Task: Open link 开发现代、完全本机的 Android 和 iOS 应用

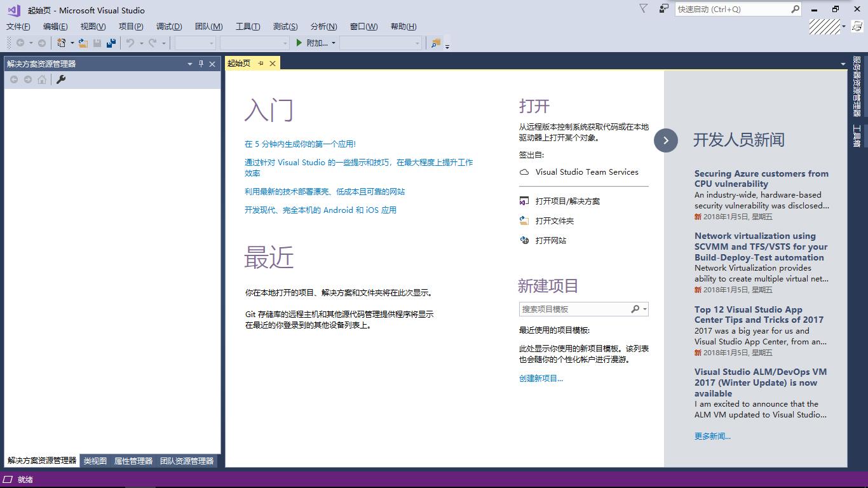Action: [x=320, y=210]
